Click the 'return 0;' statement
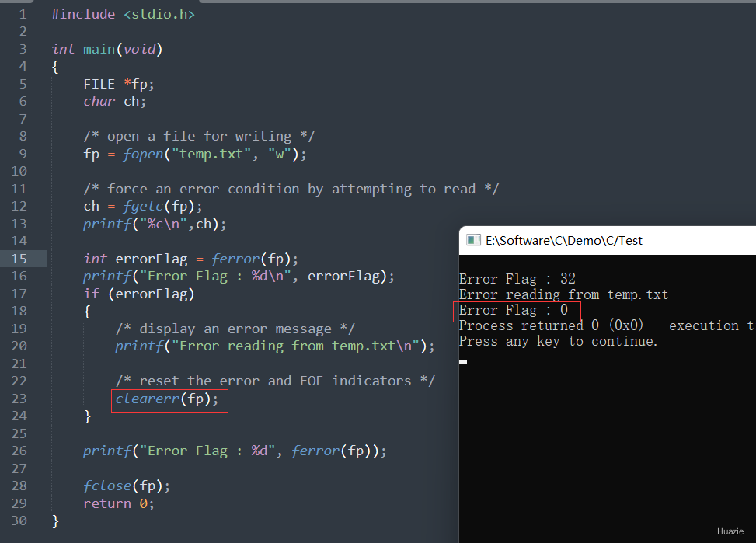This screenshot has height=543, width=756. [x=119, y=504]
